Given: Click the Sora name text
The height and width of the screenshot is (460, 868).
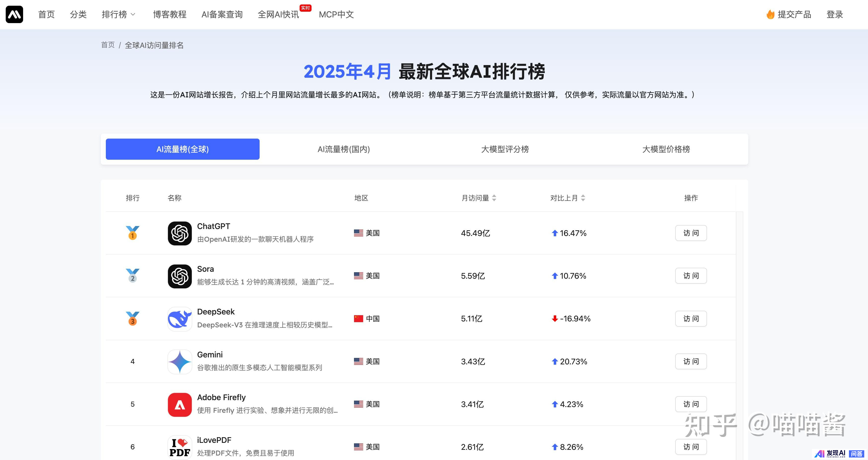Looking at the screenshot, I should tap(205, 269).
